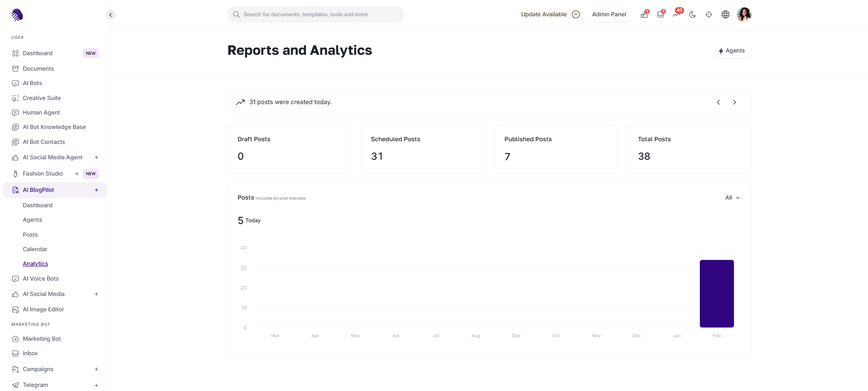Open the user profile avatar
This screenshot has height=391, width=868.
[744, 14]
